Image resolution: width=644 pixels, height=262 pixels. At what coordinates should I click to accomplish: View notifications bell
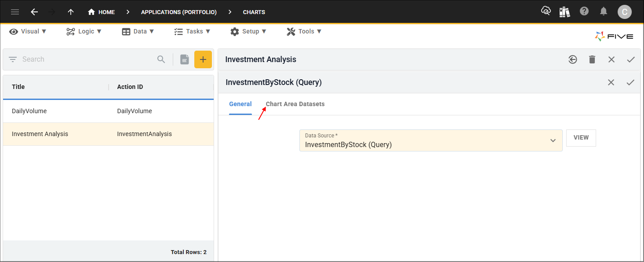[604, 11]
